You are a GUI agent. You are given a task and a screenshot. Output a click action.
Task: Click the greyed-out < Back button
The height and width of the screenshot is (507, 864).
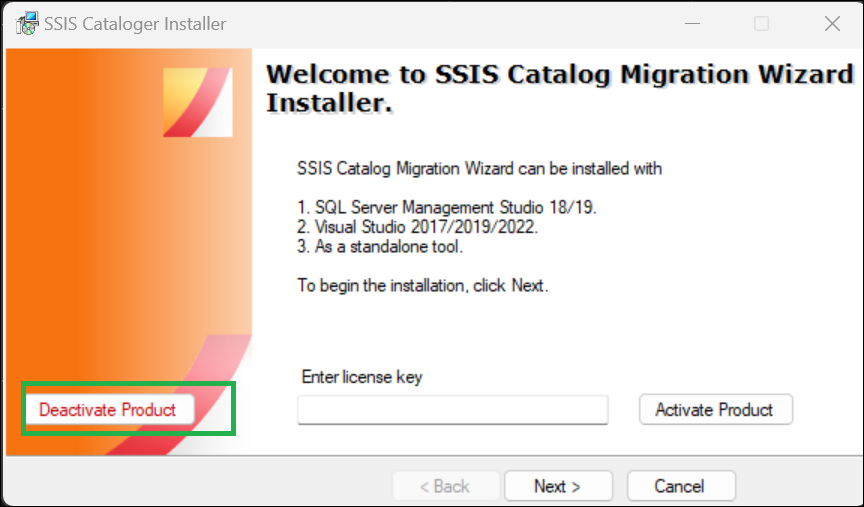pos(446,486)
